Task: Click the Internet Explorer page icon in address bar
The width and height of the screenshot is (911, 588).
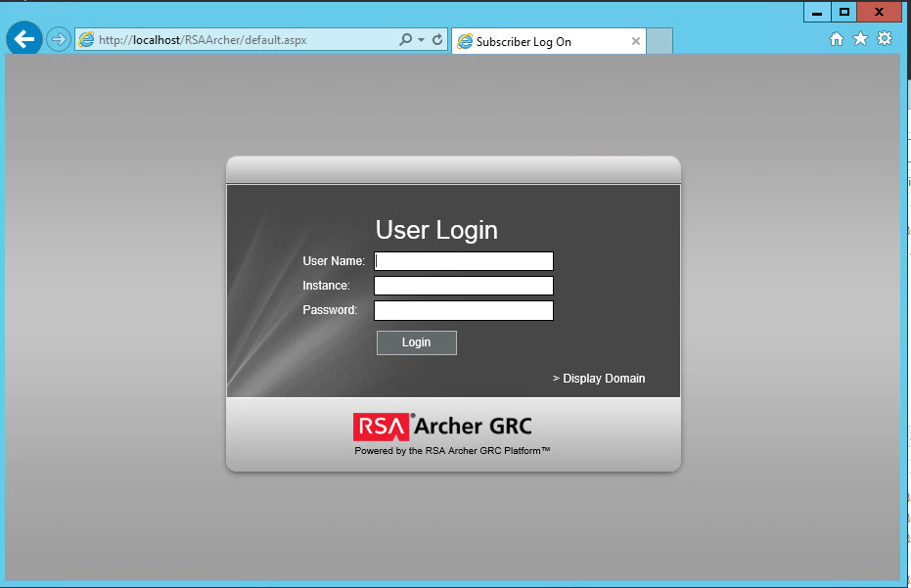Action: coord(86,39)
